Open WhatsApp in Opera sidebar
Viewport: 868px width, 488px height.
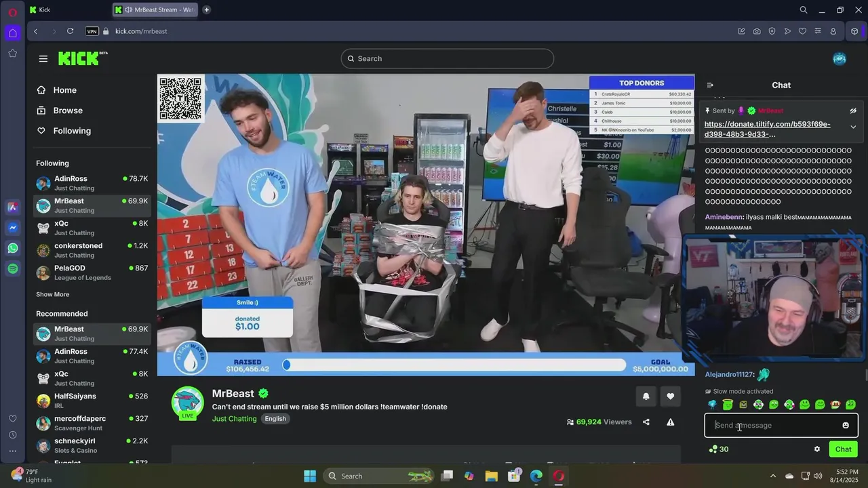coord(12,248)
